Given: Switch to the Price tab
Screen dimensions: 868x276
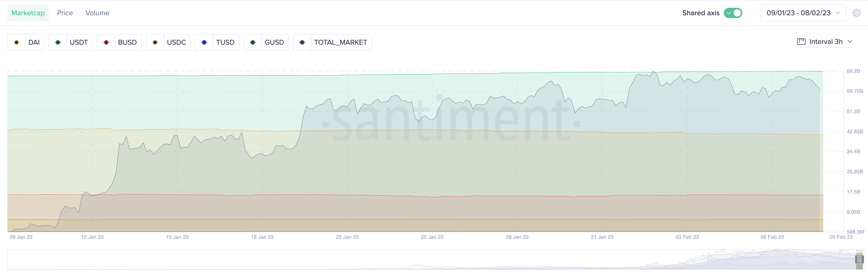Looking at the screenshot, I should click(x=65, y=13).
